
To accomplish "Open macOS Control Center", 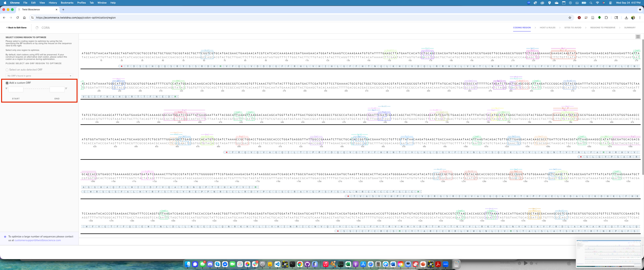I will (x=610, y=3).
